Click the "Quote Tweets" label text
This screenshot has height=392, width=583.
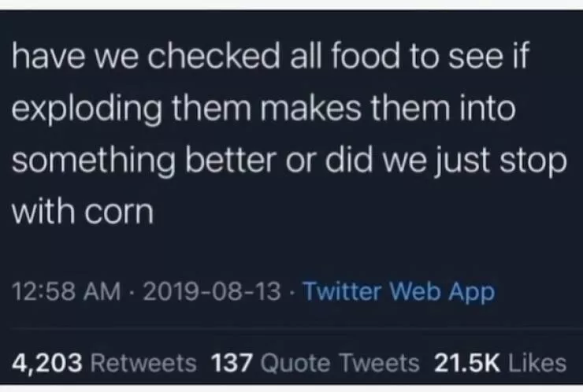pos(340,362)
